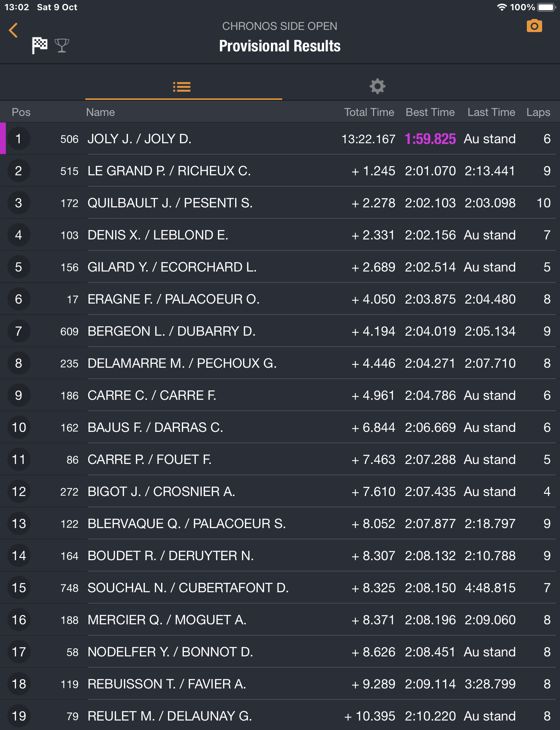Tap the position 10 circle badge
560x730 pixels.
19,428
